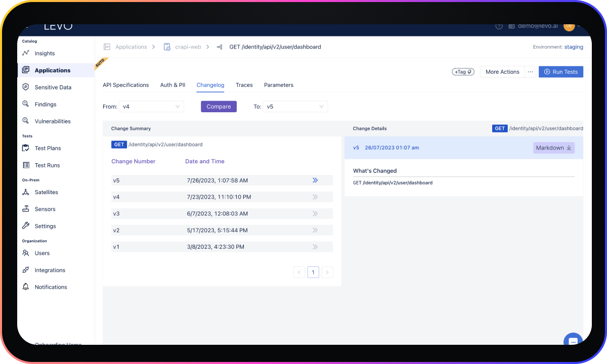Screen dimensions: 607x364
Task: Select the v5 changelog row date
Action: pyautogui.click(x=217, y=180)
